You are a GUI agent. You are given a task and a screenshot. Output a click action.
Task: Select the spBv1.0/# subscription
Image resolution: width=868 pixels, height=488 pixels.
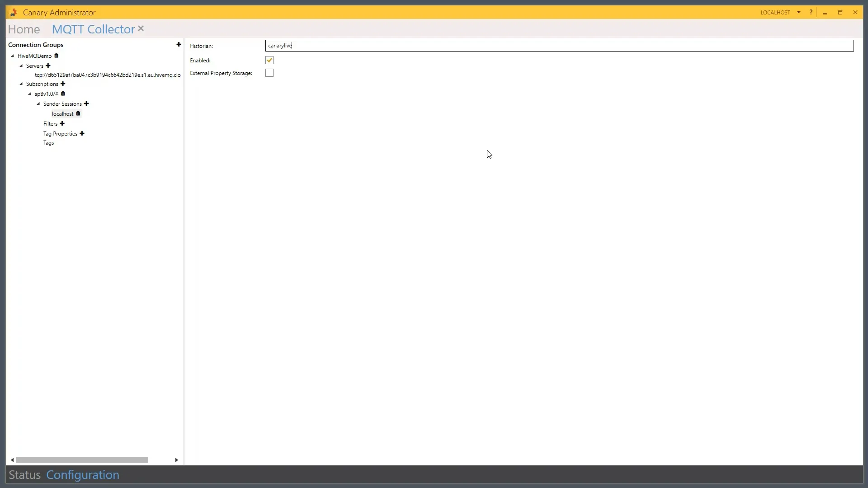46,94
